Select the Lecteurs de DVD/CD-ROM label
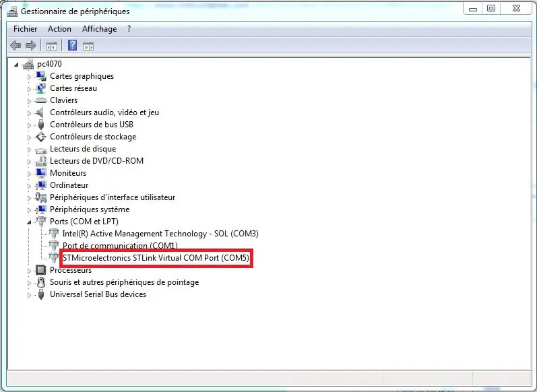The image size is (537, 392). [96, 161]
